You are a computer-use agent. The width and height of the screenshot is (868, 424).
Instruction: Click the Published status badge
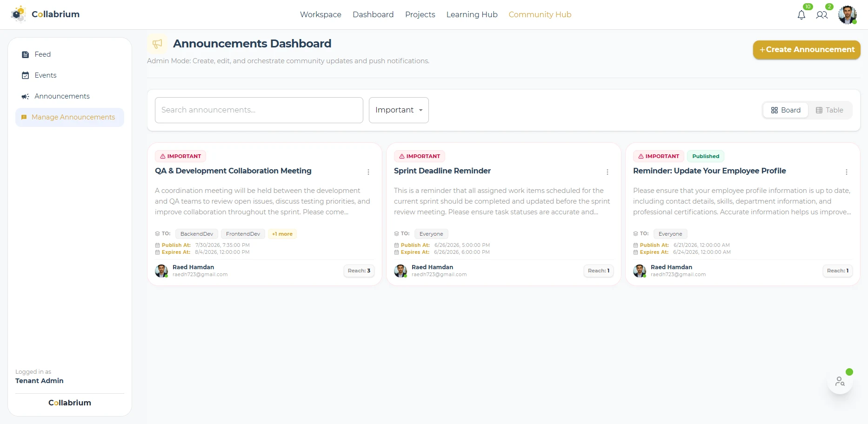pyautogui.click(x=706, y=156)
